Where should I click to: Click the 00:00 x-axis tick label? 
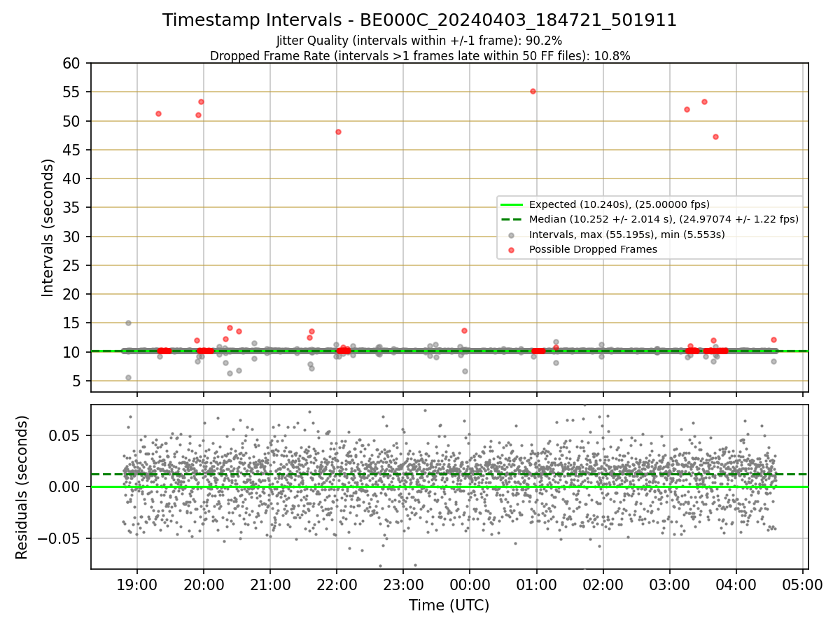470,584
